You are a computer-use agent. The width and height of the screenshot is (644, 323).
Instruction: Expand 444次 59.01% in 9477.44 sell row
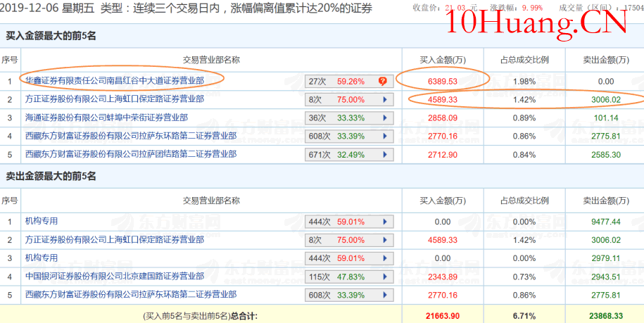click(349, 222)
